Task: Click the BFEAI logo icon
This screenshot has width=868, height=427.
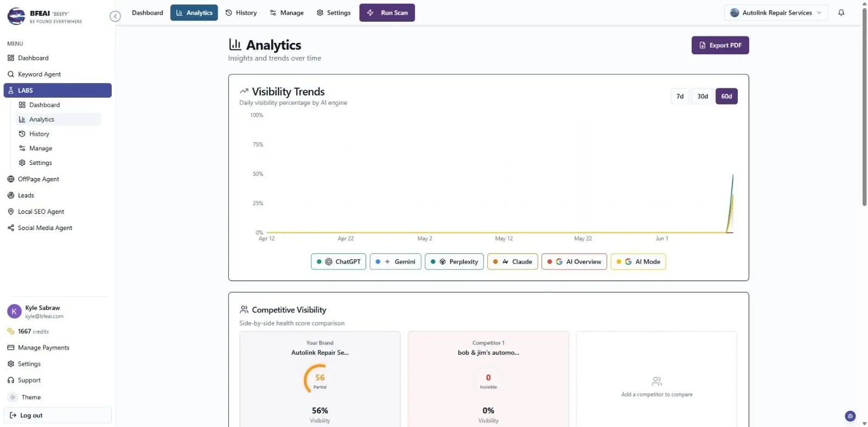Action: click(x=16, y=16)
